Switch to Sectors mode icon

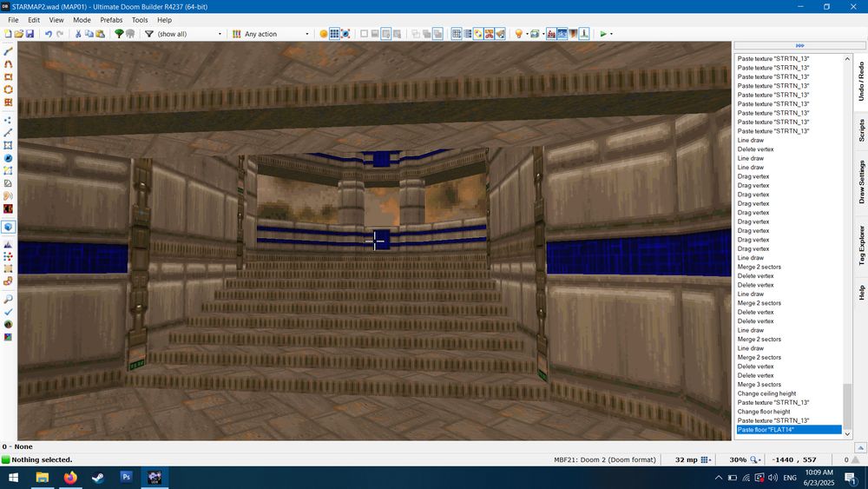[9, 145]
